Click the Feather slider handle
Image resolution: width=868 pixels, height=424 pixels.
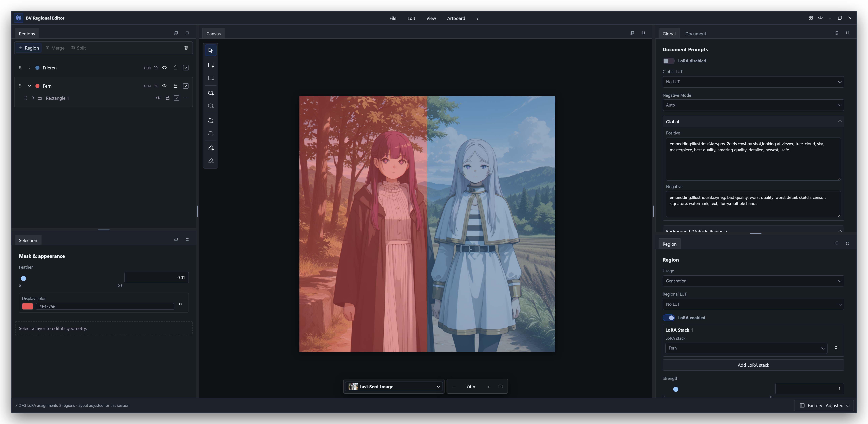(x=24, y=278)
